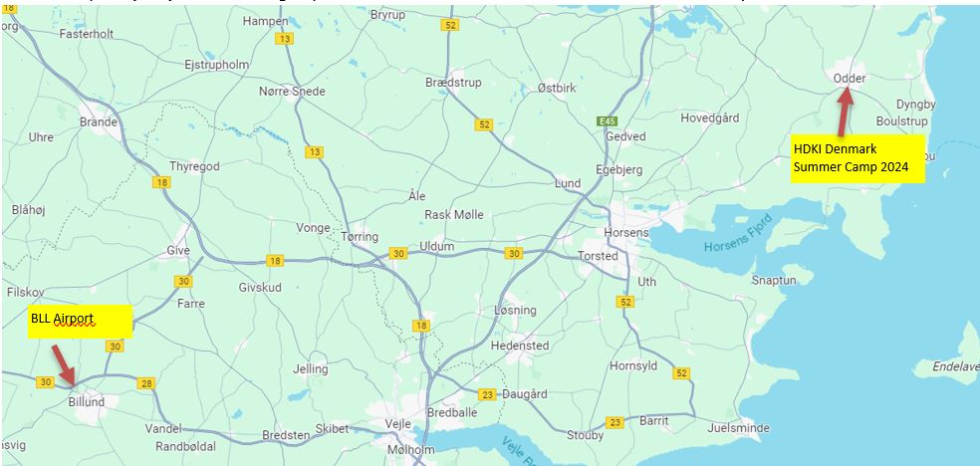The width and height of the screenshot is (980, 466).
Task: Click the Horsens Fjord water label
Action: click(738, 233)
